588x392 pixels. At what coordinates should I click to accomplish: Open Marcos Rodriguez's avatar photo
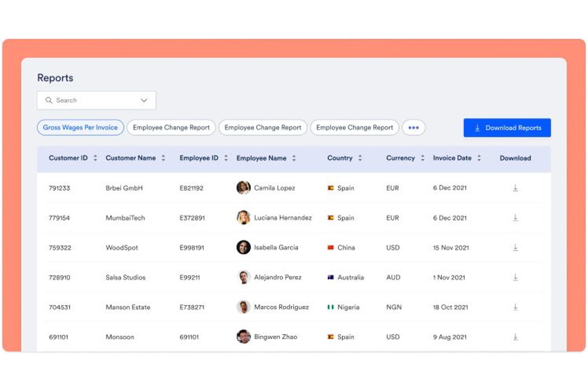(243, 307)
